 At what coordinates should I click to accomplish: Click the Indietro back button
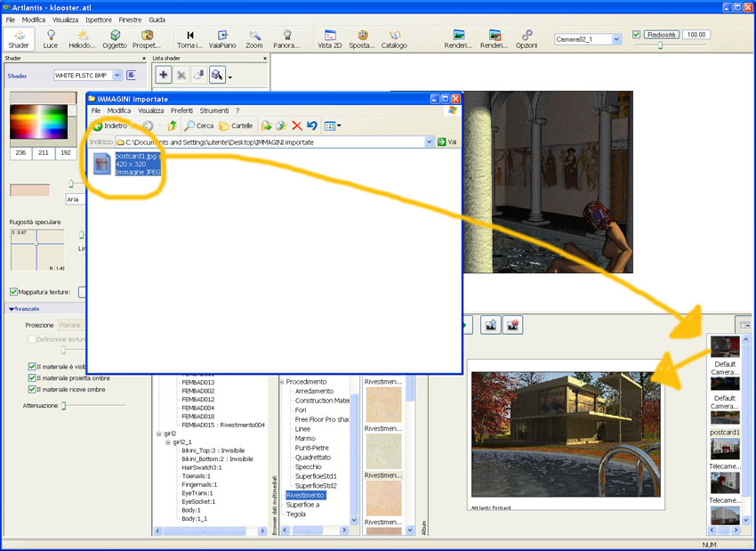coord(110,126)
